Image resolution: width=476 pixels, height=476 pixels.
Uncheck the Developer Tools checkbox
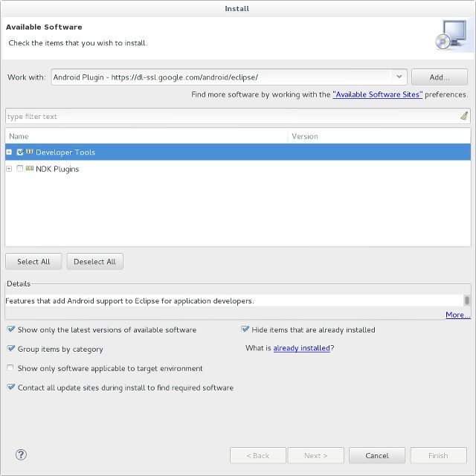tap(20, 152)
